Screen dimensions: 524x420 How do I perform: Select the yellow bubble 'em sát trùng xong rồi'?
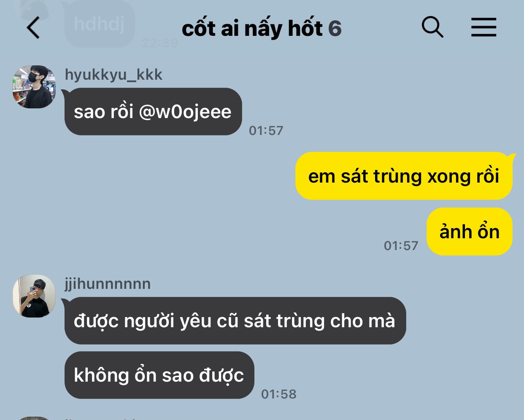tap(404, 176)
